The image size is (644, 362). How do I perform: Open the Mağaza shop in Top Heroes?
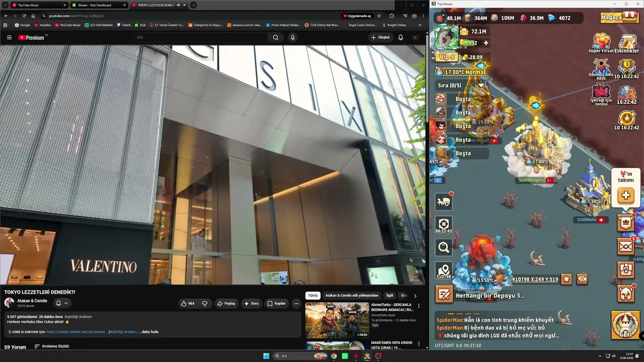pyautogui.click(x=619, y=18)
